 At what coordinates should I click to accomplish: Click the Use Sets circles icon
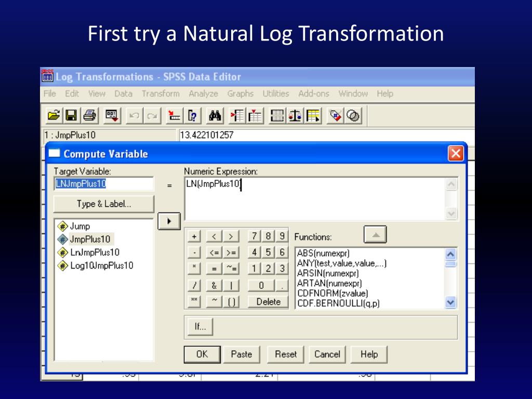[353, 116]
